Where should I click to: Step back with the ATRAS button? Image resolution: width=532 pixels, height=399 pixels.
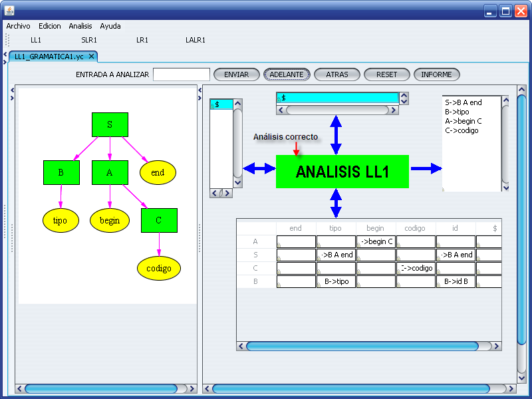pyautogui.click(x=337, y=74)
